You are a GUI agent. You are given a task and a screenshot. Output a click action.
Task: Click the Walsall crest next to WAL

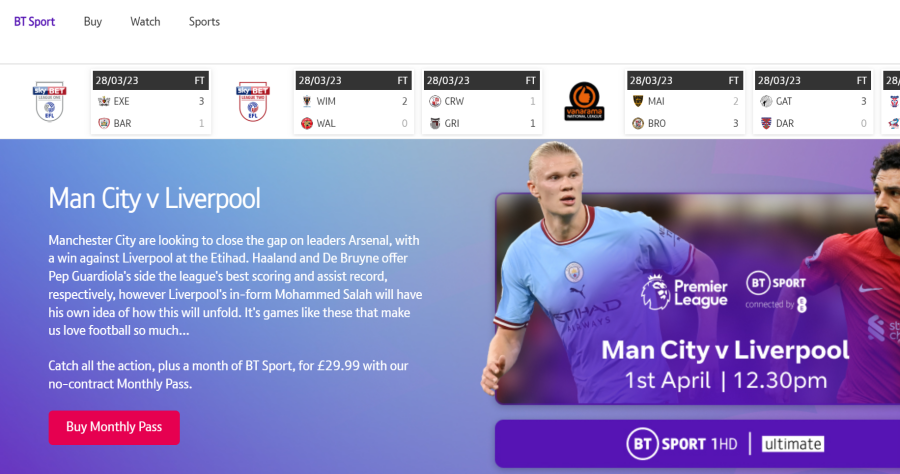307,123
